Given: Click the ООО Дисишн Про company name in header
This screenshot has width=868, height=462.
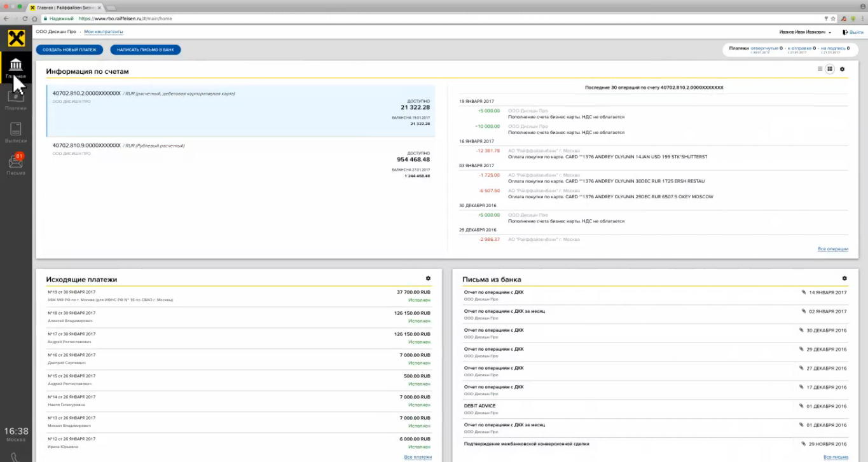Looking at the screenshot, I should (x=56, y=32).
